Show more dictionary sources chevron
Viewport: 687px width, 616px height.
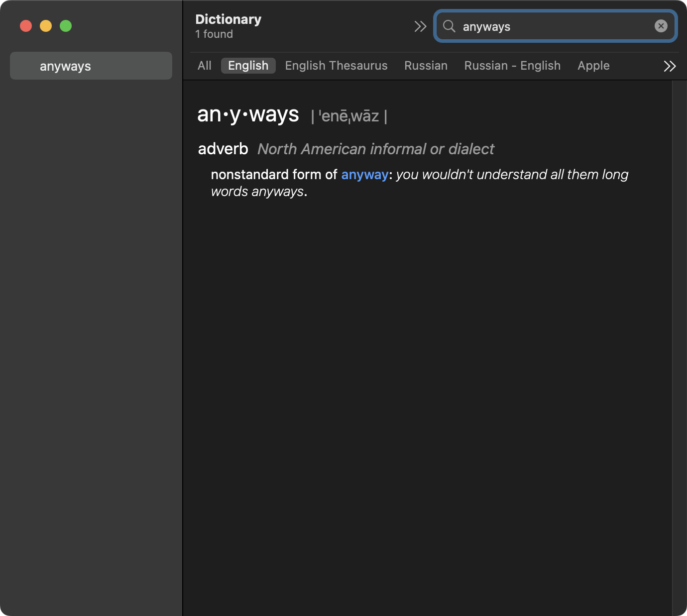pos(670,66)
